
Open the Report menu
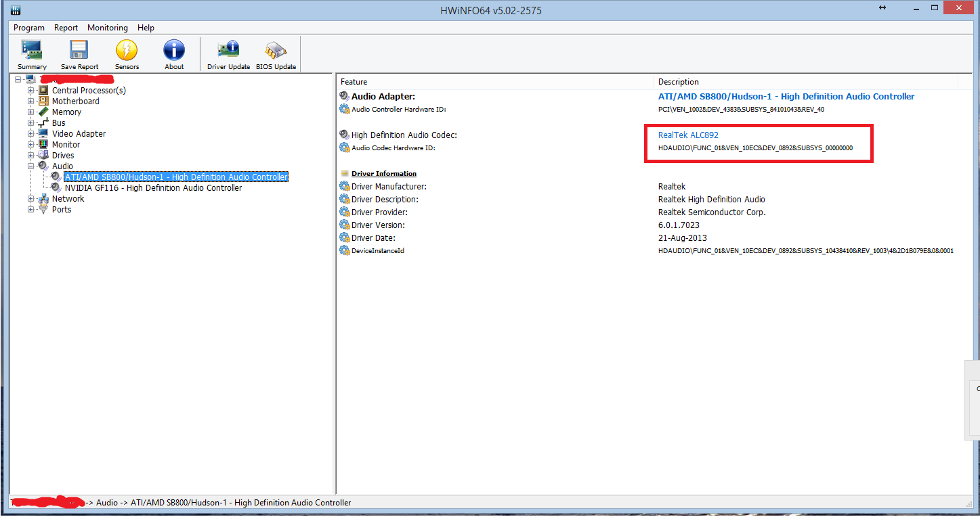click(x=66, y=28)
